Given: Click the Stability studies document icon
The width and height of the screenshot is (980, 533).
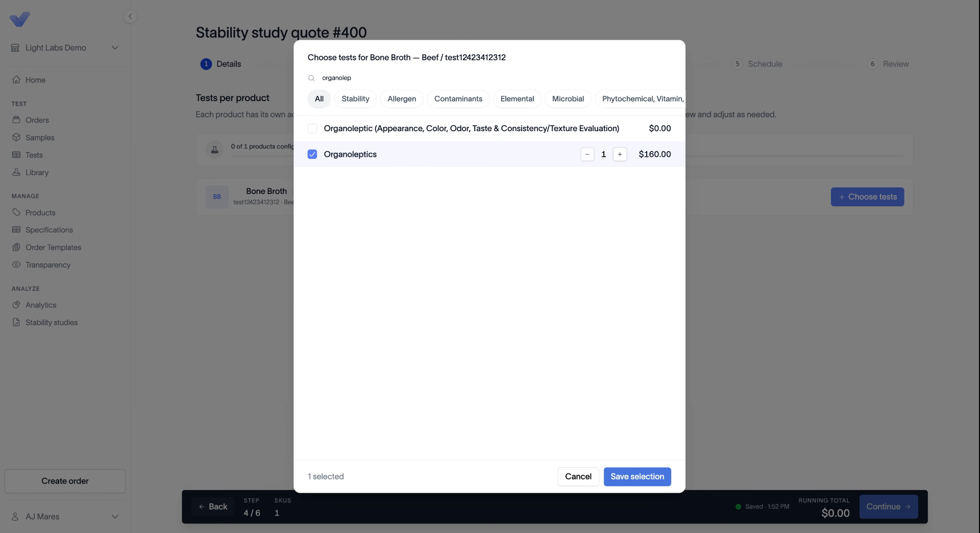Looking at the screenshot, I should pos(16,322).
